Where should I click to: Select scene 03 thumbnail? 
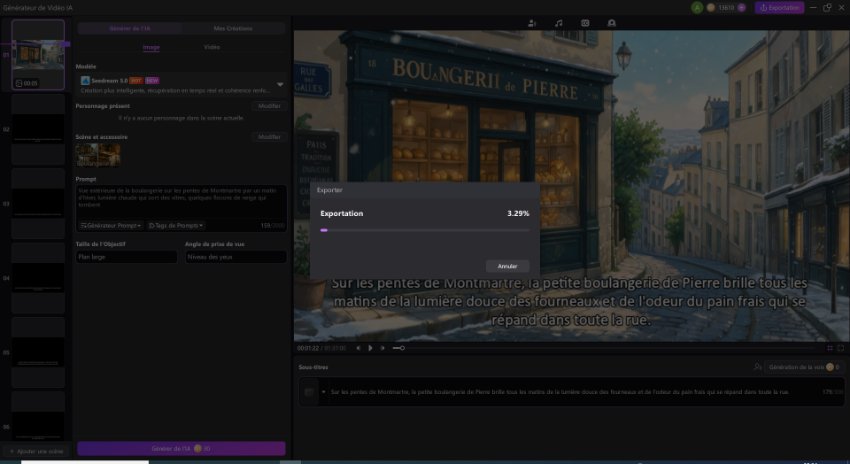pos(38,204)
